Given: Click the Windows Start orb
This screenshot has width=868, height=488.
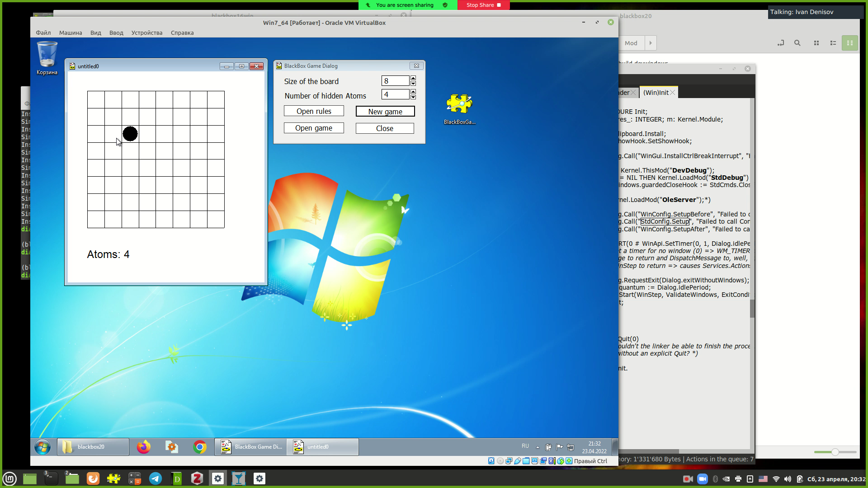Looking at the screenshot, I should click(42, 447).
